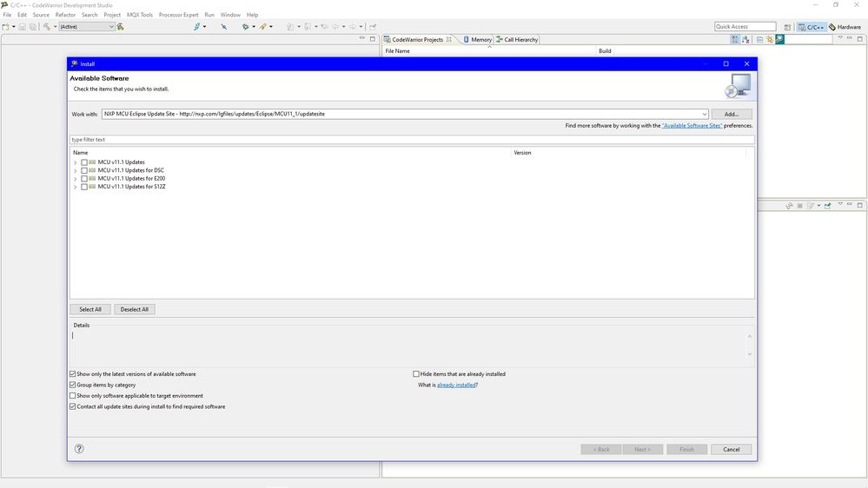The width and height of the screenshot is (868, 488).
Task: Click the Debug bug icon in toolbar
Action: 245,27
